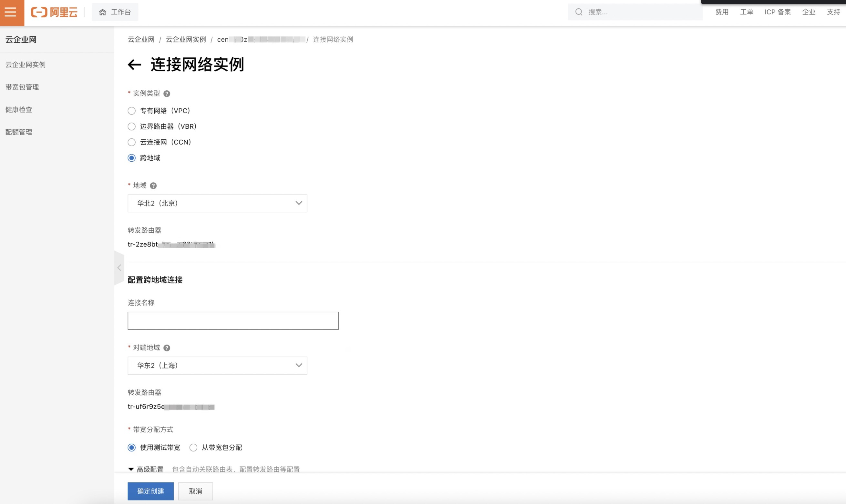Click the Alibaba Cloud logo
This screenshot has width=846, height=504.
pos(54,12)
